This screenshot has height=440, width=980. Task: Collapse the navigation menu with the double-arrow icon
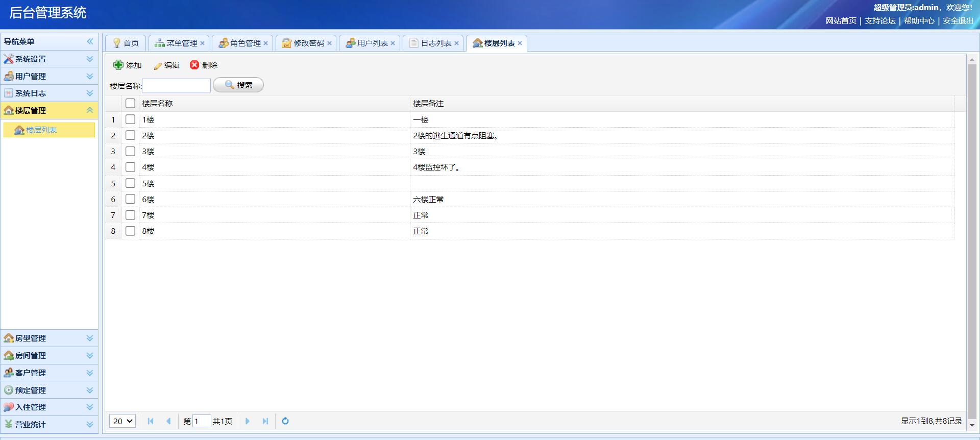pos(90,41)
